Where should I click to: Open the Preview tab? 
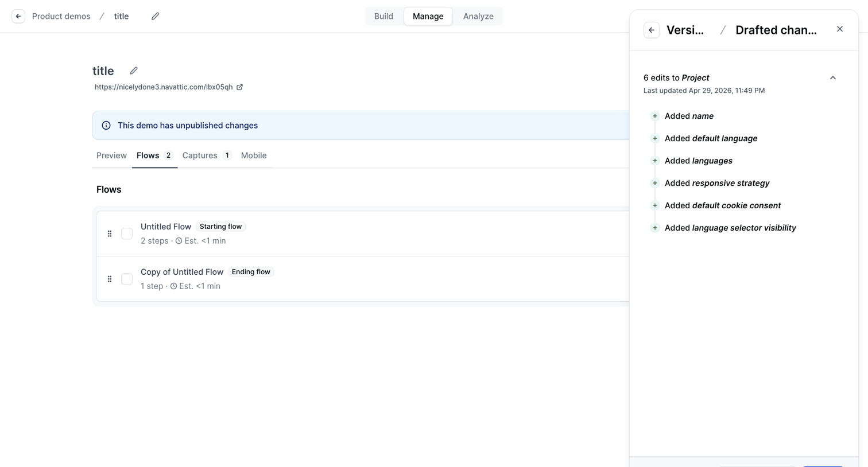click(111, 155)
